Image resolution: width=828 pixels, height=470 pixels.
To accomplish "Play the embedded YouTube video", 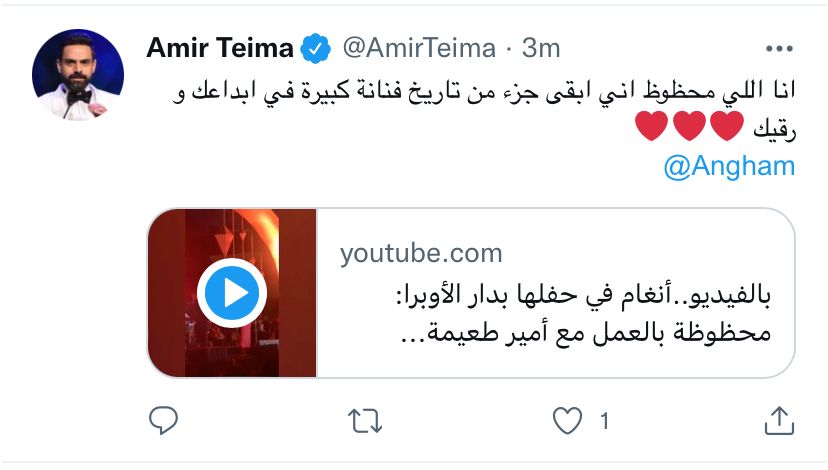I will pos(230,293).
